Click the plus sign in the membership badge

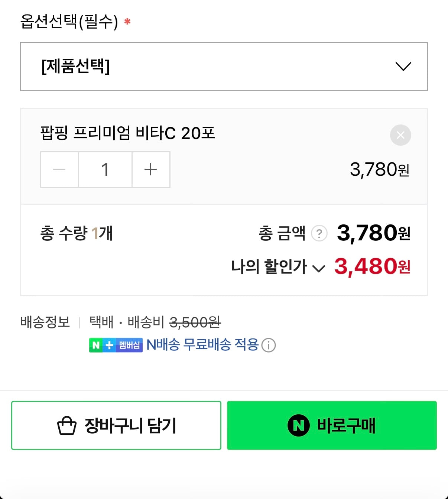[108, 345]
